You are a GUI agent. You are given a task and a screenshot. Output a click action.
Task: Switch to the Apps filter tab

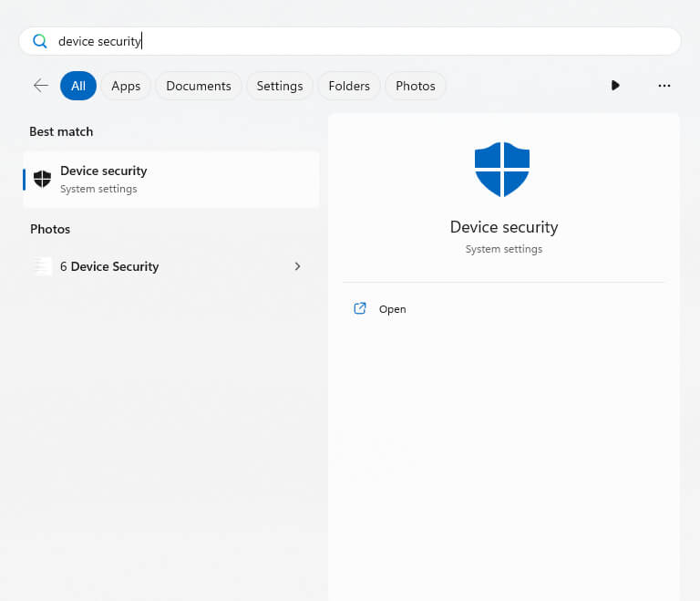126,86
